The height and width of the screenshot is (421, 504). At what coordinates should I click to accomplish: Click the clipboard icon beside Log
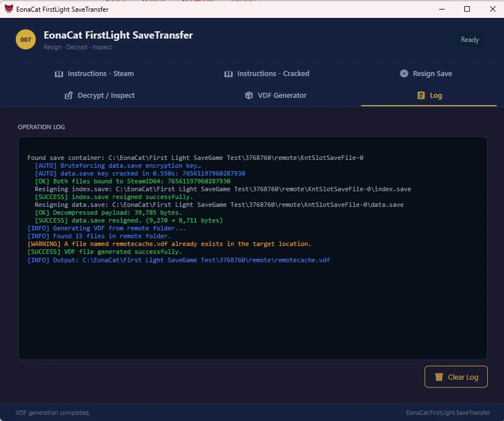(421, 96)
